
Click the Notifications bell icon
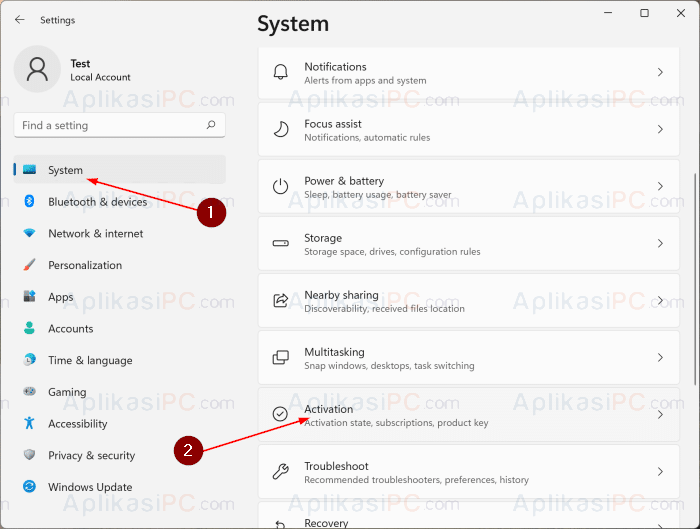pyautogui.click(x=280, y=72)
